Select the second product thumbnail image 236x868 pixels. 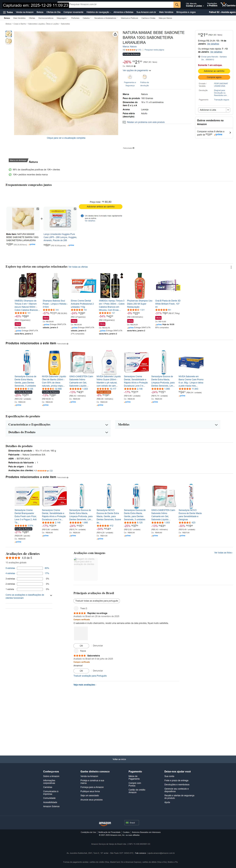pos(9,41)
